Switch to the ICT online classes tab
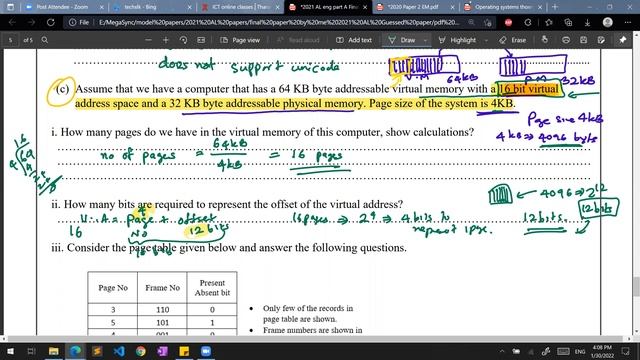The image size is (640, 360). (x=241, y=7)
